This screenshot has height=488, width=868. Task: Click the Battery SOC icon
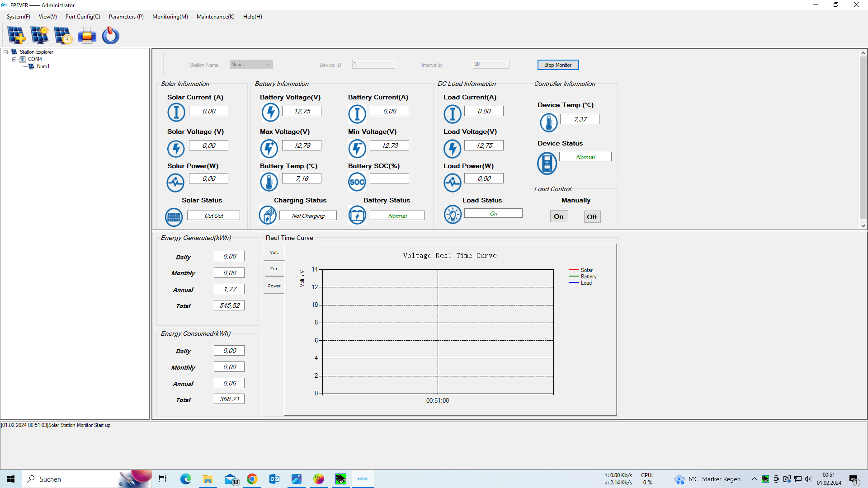[x=357, y=182]
